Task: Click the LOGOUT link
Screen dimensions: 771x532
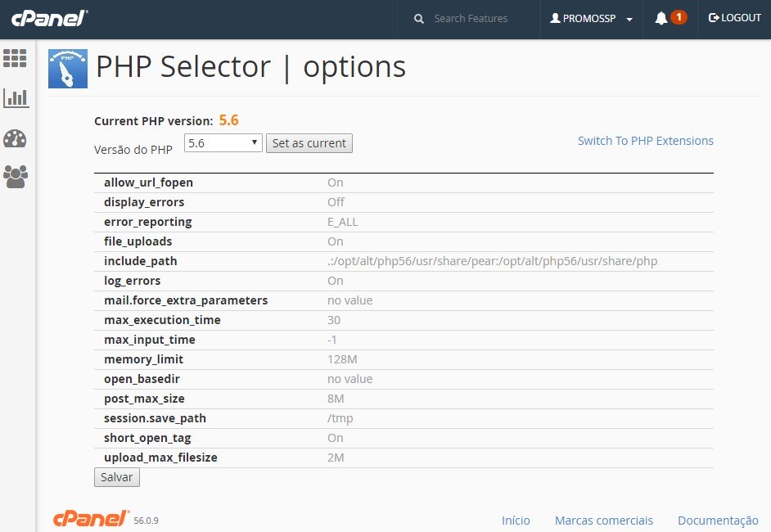Action: [x=735, y=18]
